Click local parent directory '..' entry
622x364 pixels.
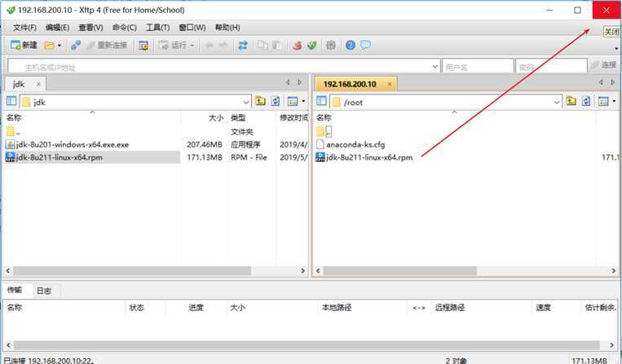pos(14,132)
